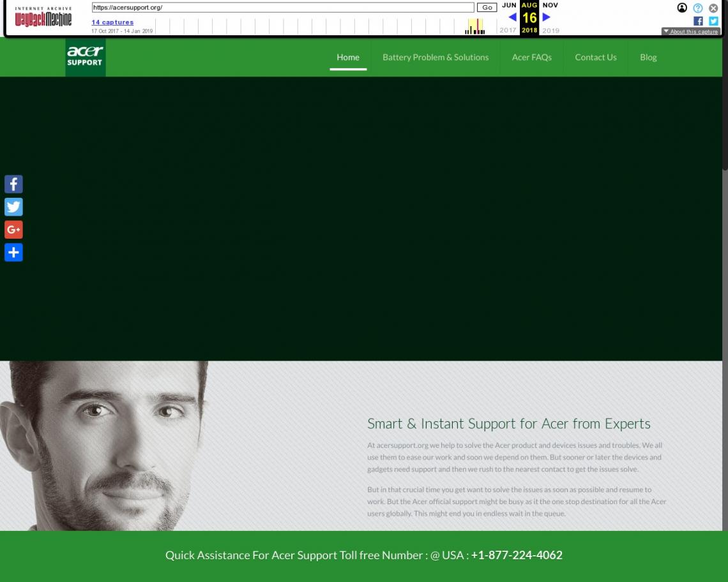Open the Contact Us menu item
This screenshot has width=728, height=582.
(596, 57)
